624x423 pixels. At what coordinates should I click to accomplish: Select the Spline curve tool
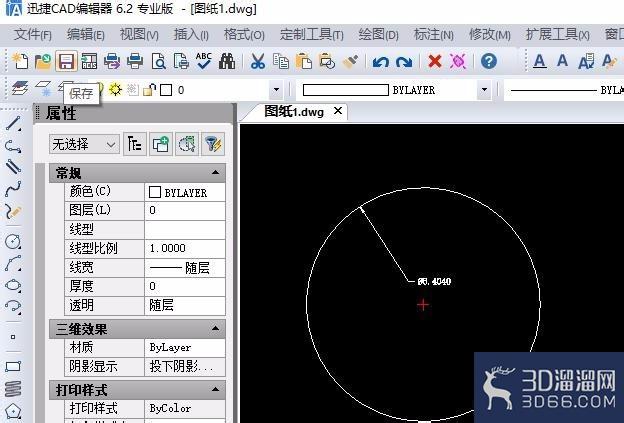(13, 189)
